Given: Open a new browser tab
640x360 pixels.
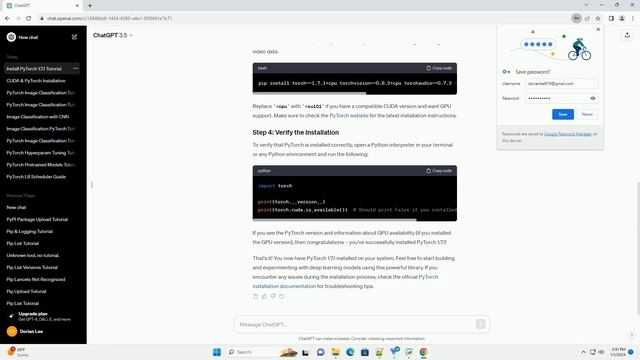Looking at the screenshot, I should 90,6.
